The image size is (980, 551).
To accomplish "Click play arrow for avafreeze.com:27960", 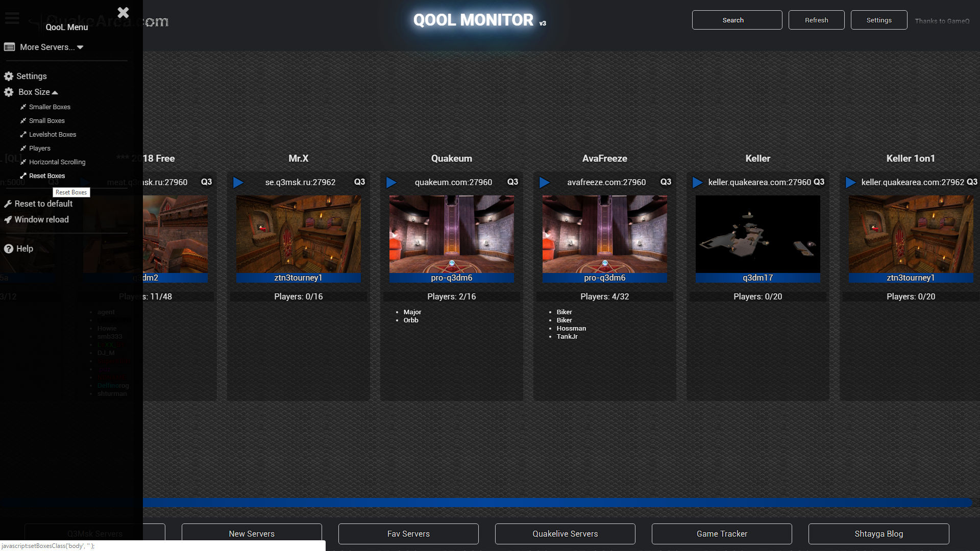I will click(544, 182).
